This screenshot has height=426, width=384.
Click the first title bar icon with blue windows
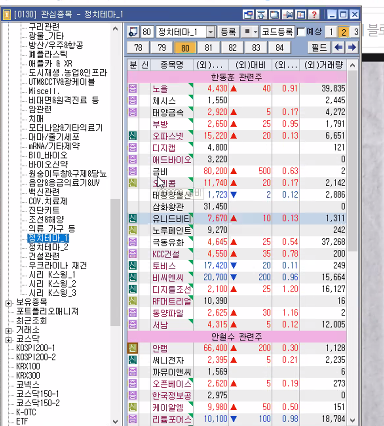tap(248, 15)
